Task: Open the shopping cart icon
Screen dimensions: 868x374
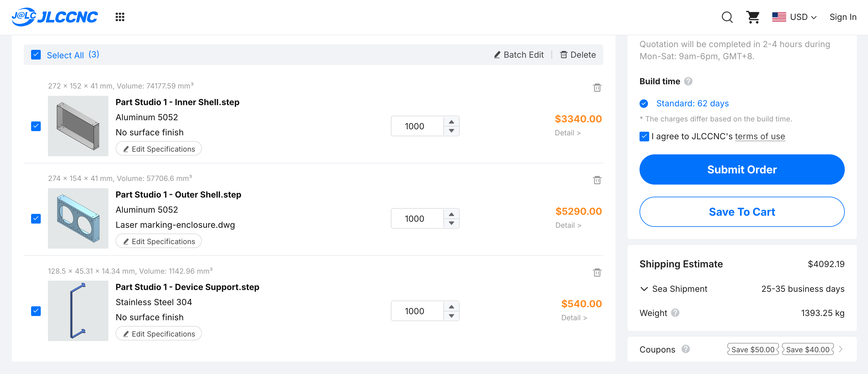Action: pyautogui.click(x=752, y=17)
